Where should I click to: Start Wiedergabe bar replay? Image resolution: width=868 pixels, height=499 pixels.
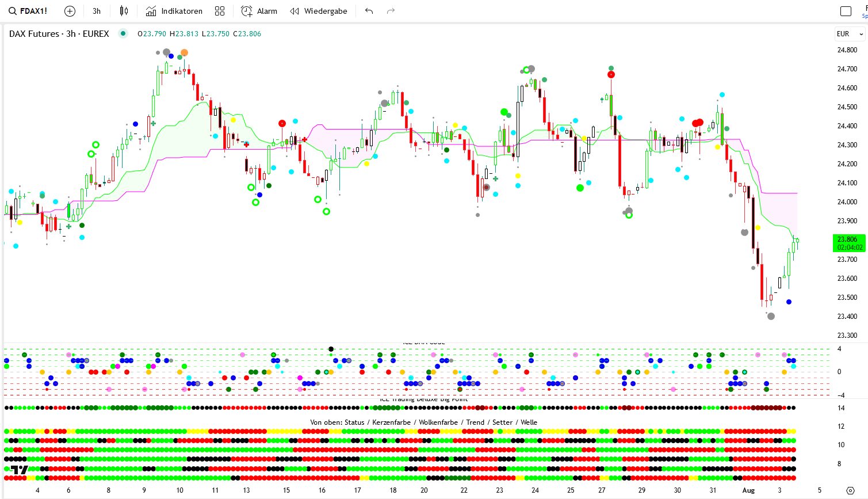coord(319,11)
